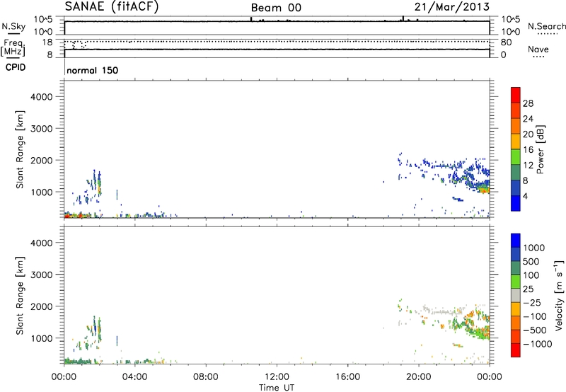Click the -500 label on Velocity colorbar
The height and width of the screenshot is (392, 566).
click(x=535, y=330)
